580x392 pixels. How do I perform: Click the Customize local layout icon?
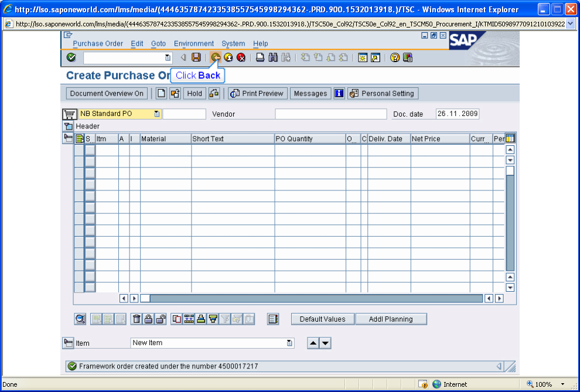pos(408,57)
